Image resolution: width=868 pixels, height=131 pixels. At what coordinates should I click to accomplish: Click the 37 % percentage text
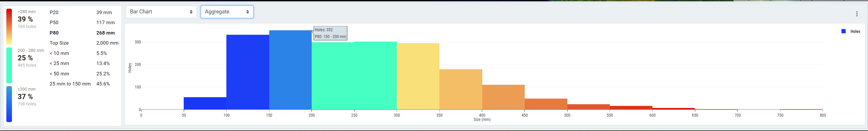(x=25, y=97)
